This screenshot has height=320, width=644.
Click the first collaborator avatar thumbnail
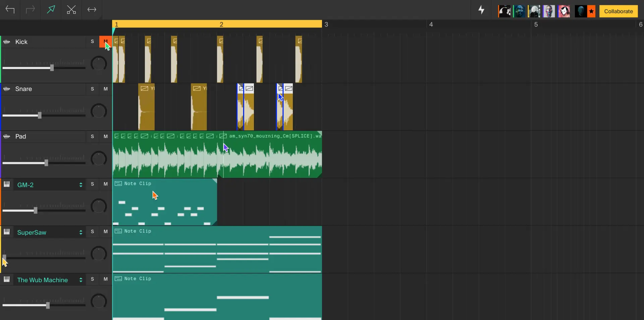[505, 11]
